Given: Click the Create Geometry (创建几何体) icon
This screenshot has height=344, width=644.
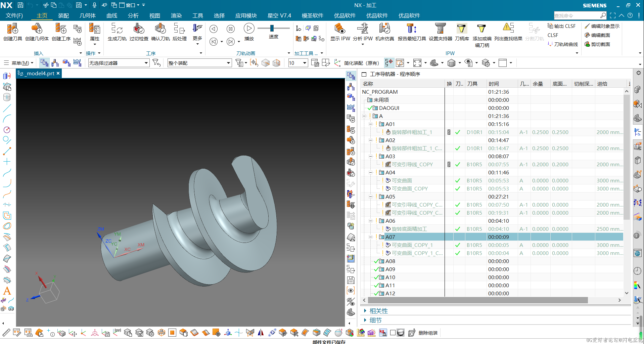Looking at the screenshot, I should (x=37, y=32).
